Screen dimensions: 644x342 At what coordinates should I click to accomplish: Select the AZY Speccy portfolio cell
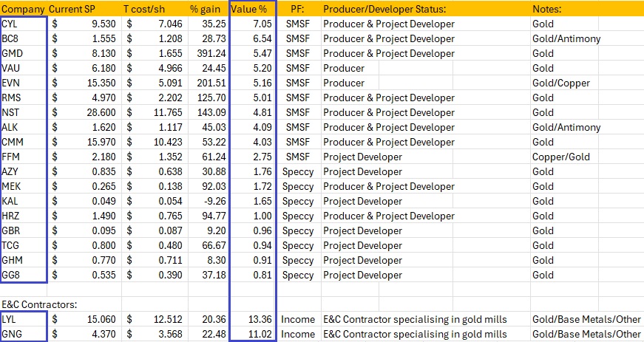[x=299, y=171]
